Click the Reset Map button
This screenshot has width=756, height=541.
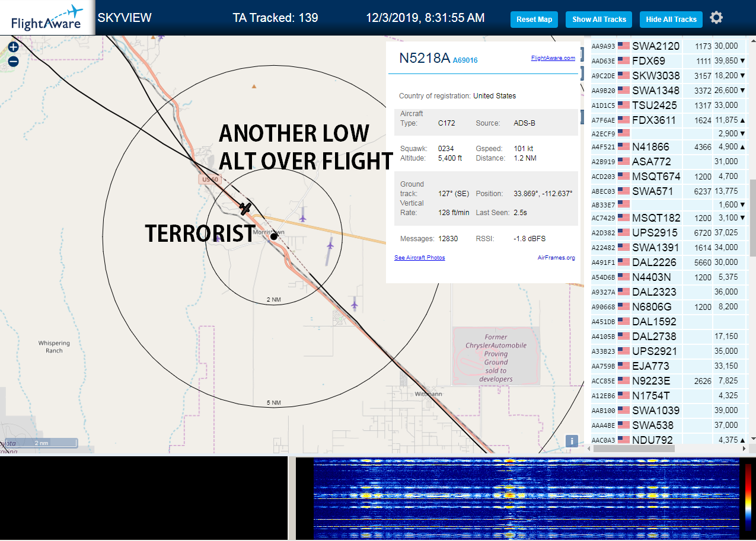(534, 20)
